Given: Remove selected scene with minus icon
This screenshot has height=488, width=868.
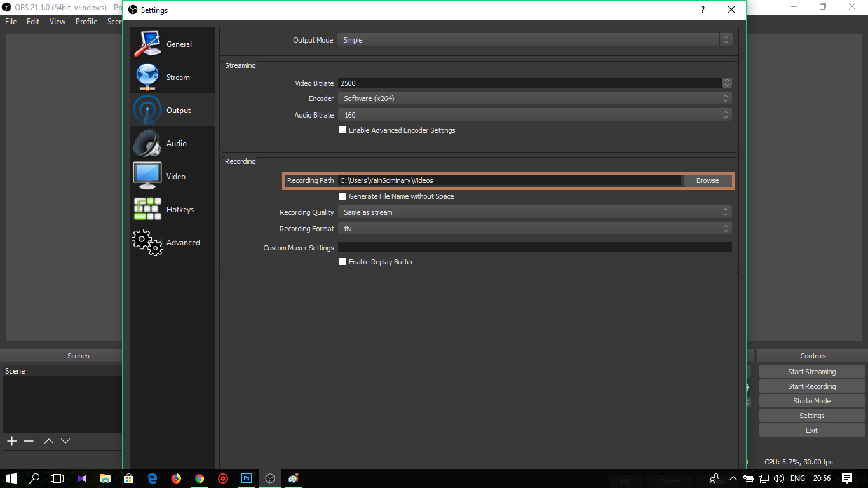Looking at the screenshot, I should pyautogui.click(x=29, y=441).
